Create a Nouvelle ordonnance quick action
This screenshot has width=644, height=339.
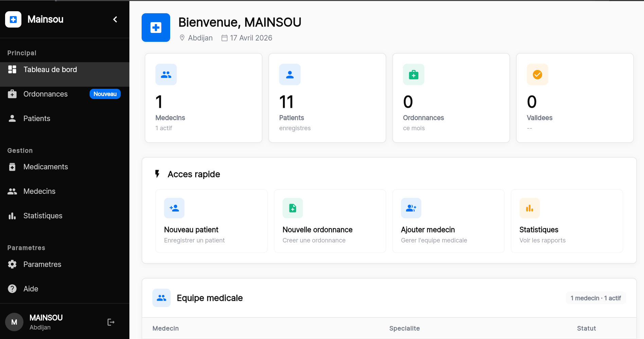point(329,221)
